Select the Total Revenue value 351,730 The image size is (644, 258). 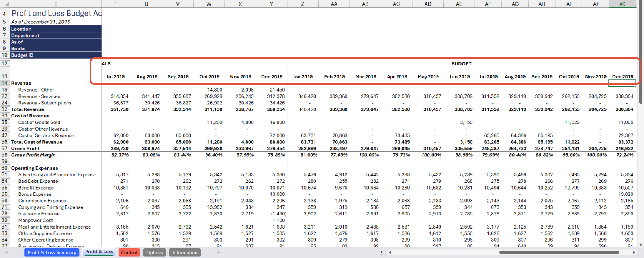[x=119, y=109]
